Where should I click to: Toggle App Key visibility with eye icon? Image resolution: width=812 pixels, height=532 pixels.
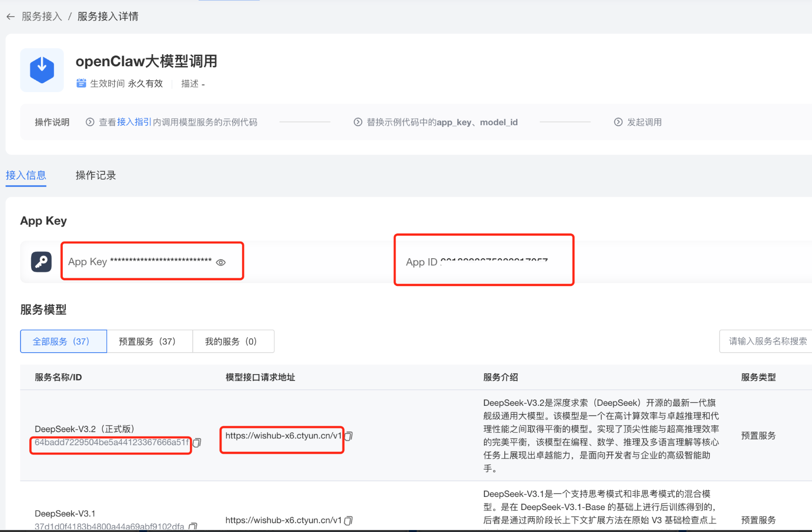click(x=221, y=263)
